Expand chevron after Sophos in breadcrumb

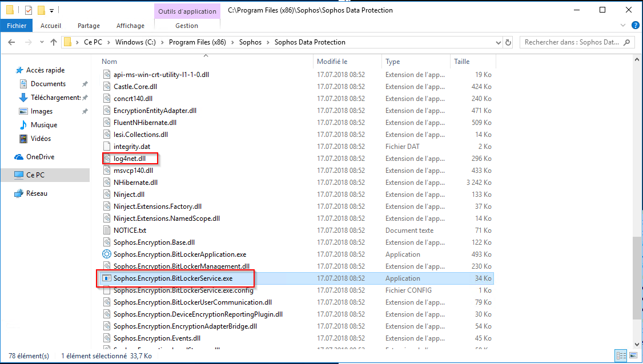pyautogui.click(x=268, y=42)
